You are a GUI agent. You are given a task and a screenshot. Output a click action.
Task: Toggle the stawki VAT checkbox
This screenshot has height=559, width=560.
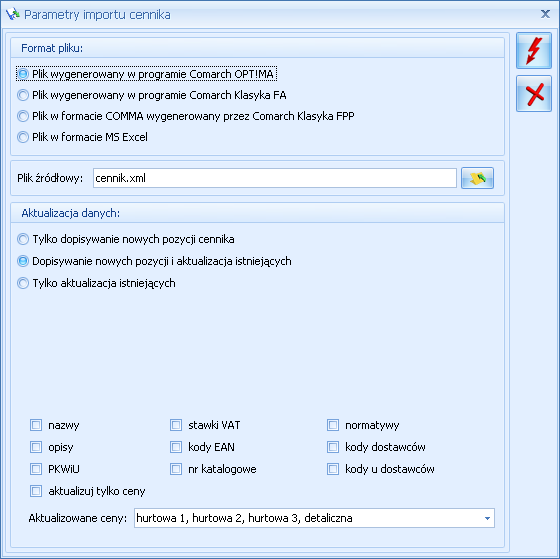coord(176,425)
